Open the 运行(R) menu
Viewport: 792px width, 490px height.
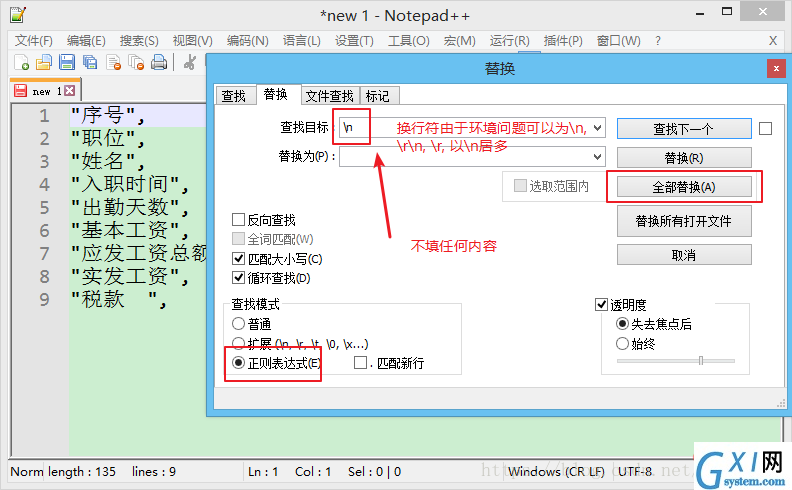(509, 40)
